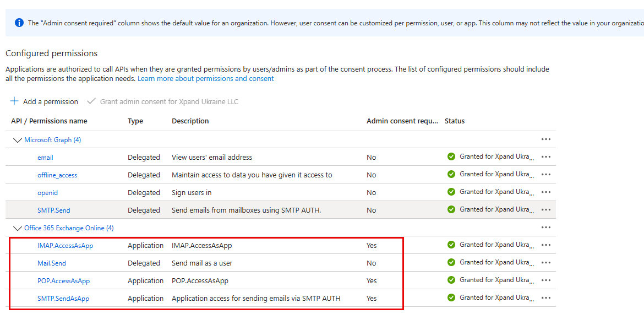Sort by API / Permissions name column header

[x=49, y=121]
